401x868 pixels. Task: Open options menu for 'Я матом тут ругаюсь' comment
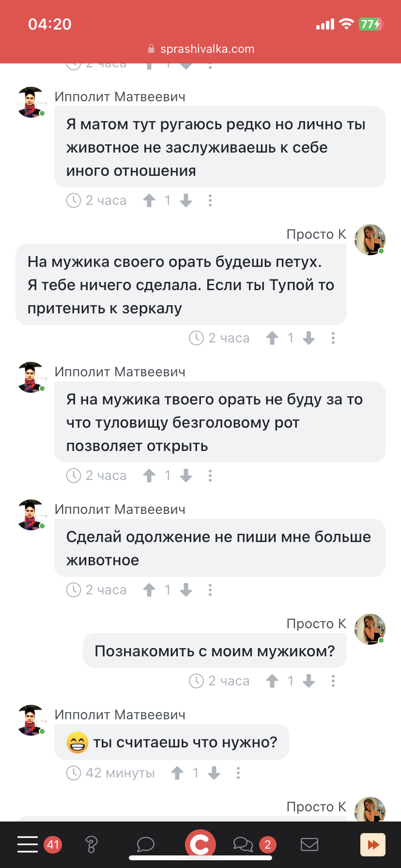210,201
